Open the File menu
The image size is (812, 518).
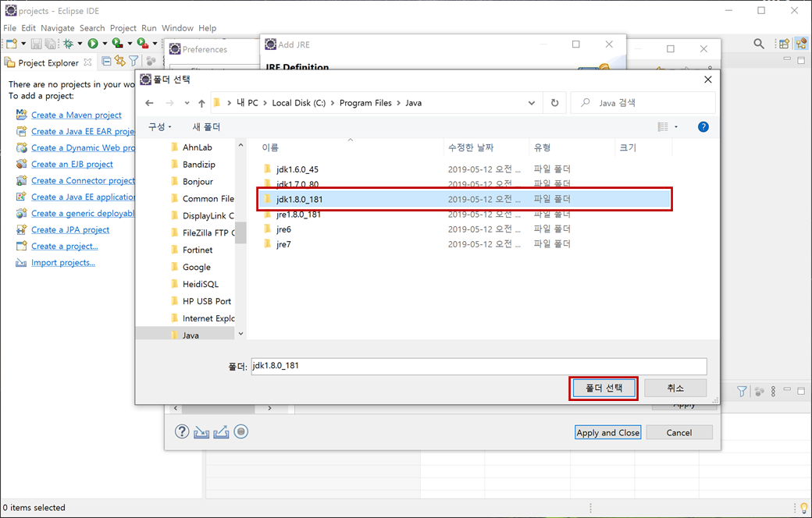[x=10, y=28]
